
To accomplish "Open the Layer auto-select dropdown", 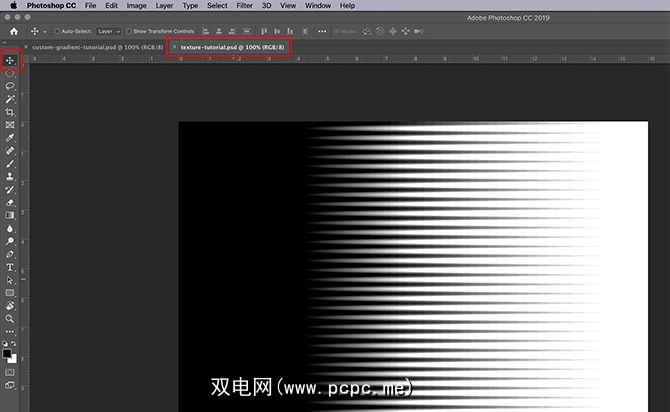I will (x=109, y=31).
